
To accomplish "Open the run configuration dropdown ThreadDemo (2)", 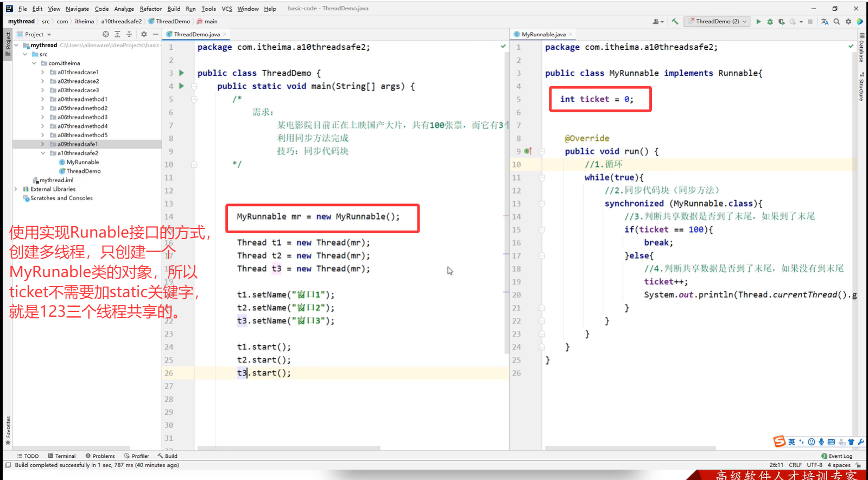I will tap(717, 22).
